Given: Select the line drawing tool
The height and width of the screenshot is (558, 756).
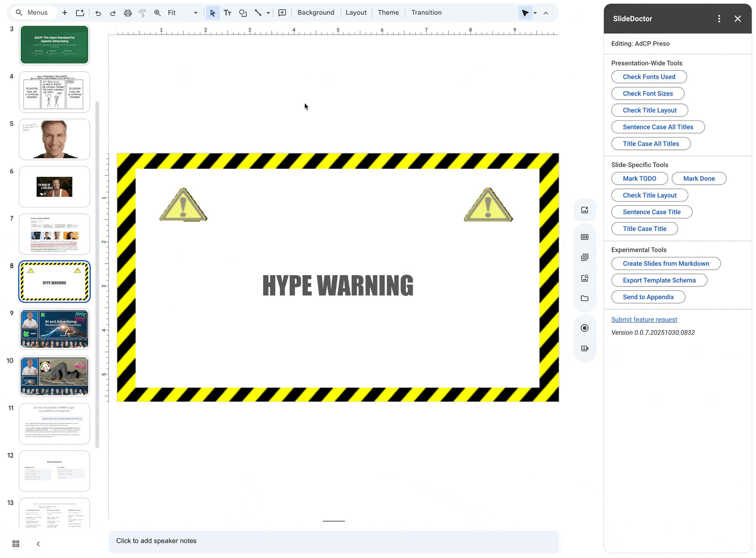Looking at the screenshot, I should [x=257, y=12].
